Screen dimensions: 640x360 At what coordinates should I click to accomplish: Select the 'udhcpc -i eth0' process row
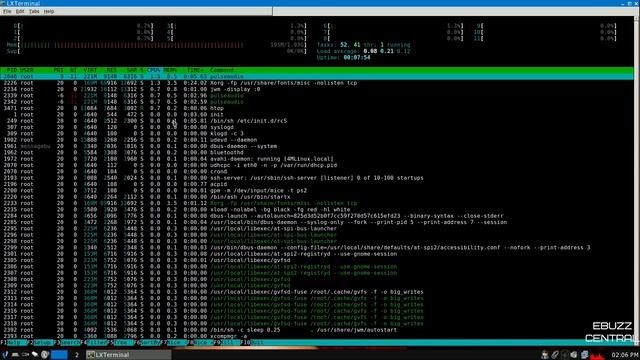click(317, 165)
